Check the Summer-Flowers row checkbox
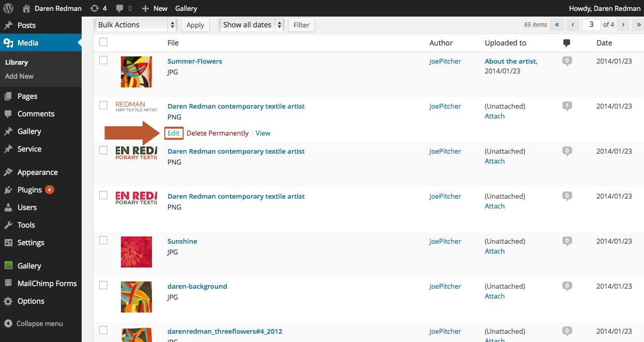This screenshot has height=342, width=644. [103, 60]
